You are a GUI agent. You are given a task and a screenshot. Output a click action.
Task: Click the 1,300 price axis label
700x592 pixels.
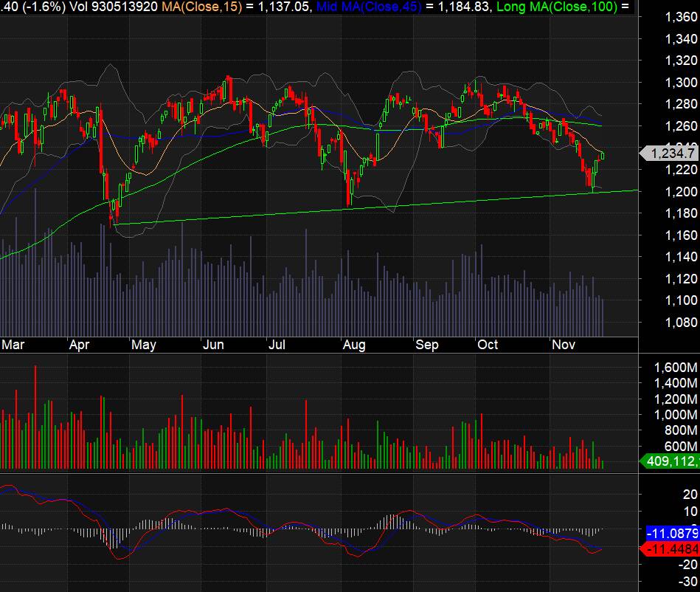pos(681,82)
